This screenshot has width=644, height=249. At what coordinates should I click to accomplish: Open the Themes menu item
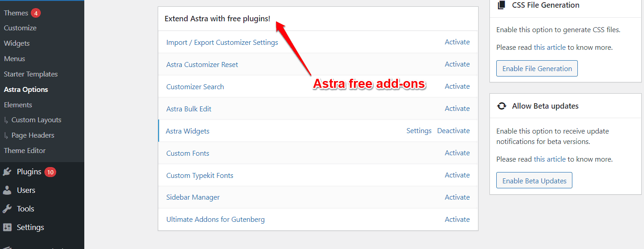[x=16, y=13]
